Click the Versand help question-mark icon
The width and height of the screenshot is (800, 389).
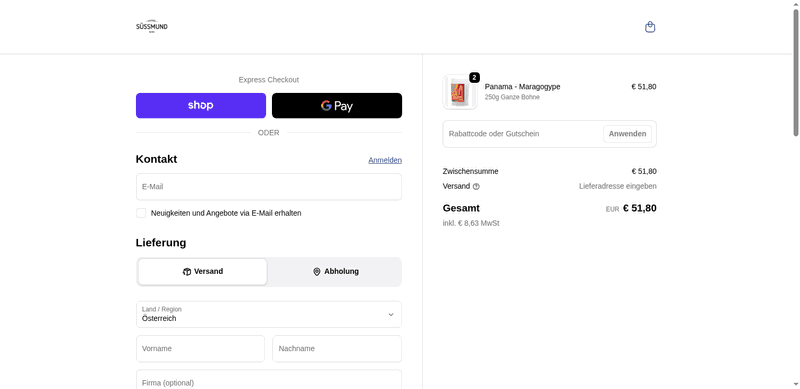point(476,186)
